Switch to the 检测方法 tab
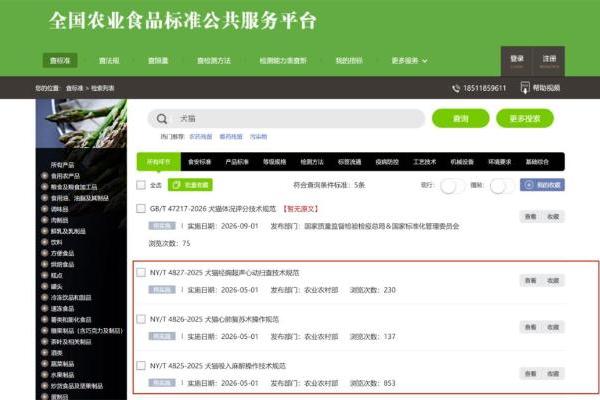This screenshot has width=600, height=400. (x=312, y=162)
